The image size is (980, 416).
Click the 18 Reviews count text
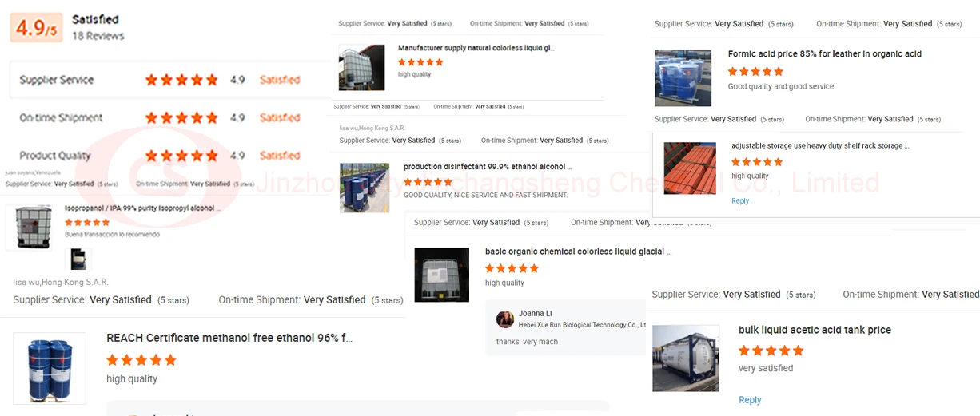click(98, 36)
